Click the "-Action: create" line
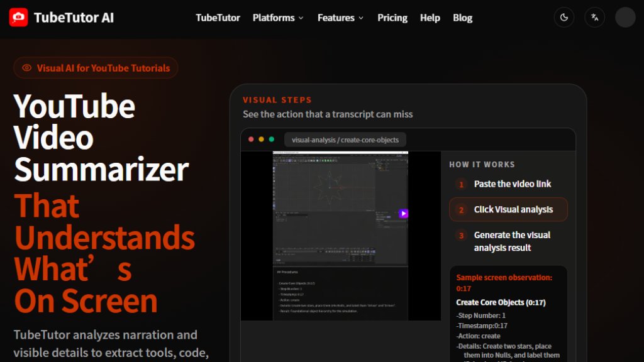This screenshot has width=644, height=362. 478,336
